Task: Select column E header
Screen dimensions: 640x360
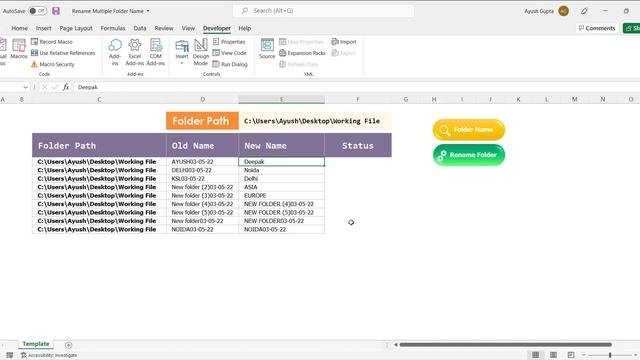Action: (282, 99)
